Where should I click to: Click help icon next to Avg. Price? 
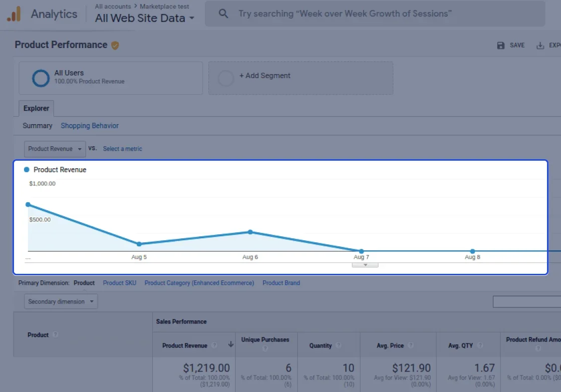point(411,345)
